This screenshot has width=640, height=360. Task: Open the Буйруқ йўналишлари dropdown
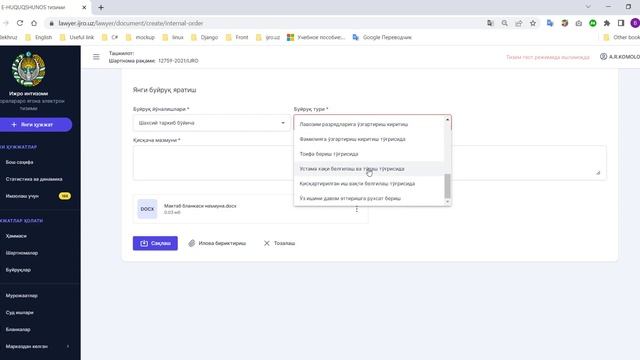point(211,123)
